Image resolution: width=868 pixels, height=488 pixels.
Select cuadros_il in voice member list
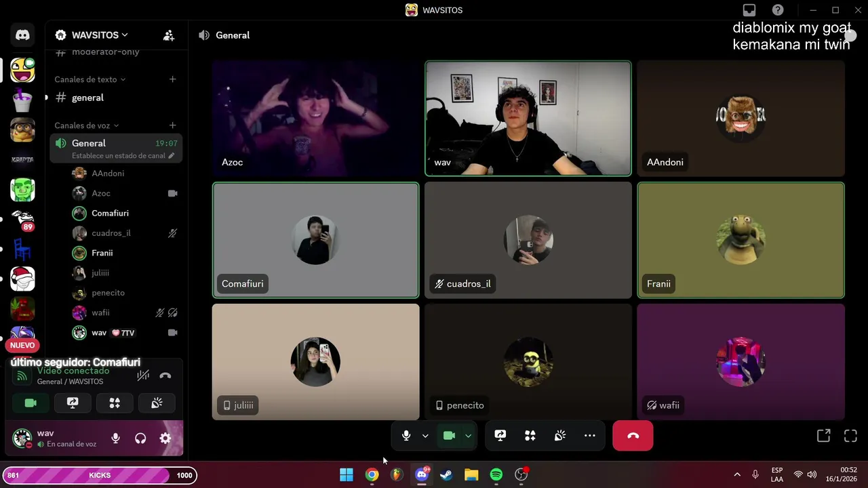point(125,233)
